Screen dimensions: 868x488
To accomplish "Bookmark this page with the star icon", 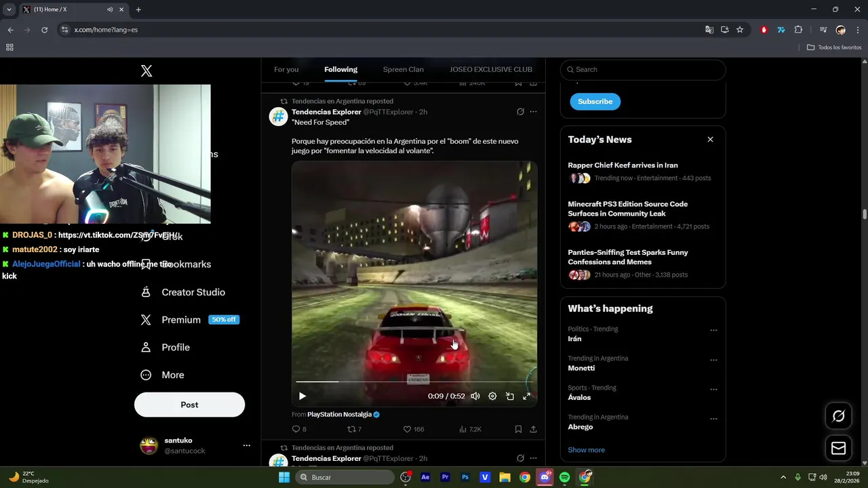I will point(740,30).
